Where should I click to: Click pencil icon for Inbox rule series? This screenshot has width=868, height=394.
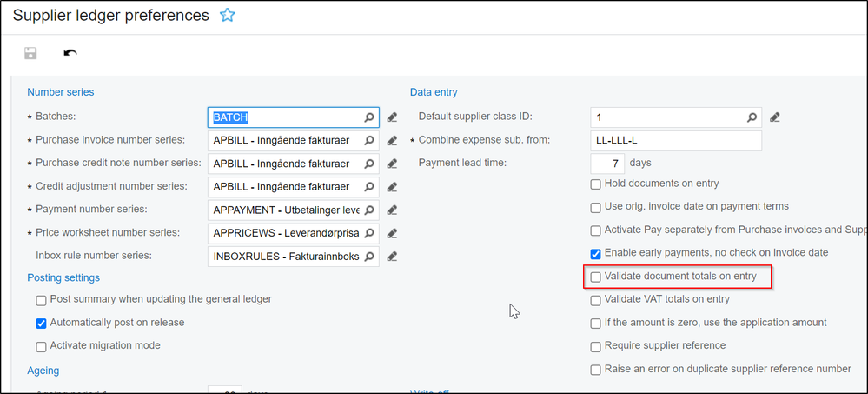tap(393, 257)
